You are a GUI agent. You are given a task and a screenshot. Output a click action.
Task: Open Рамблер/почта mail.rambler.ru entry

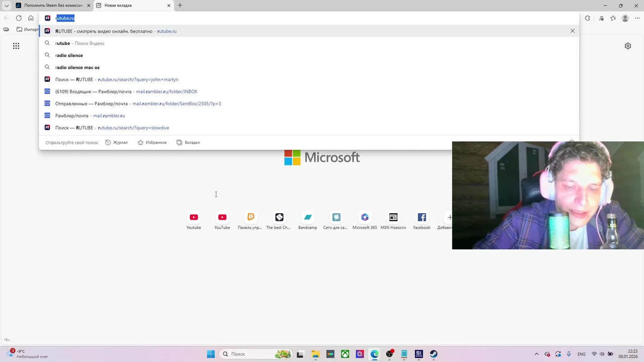point(309,116)
